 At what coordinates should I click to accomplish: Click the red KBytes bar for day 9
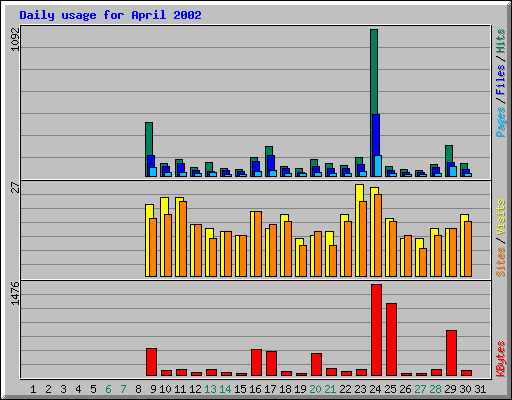151,362
